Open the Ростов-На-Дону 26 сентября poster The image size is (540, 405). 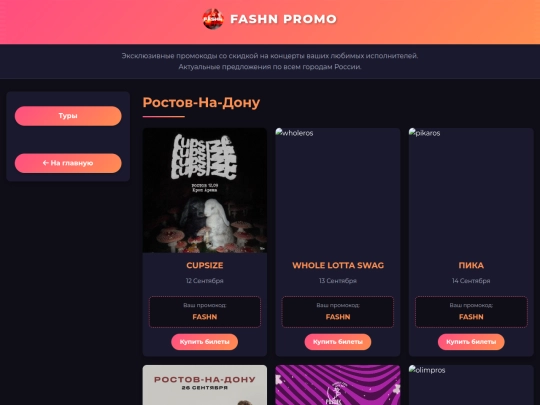coord(205,385)
